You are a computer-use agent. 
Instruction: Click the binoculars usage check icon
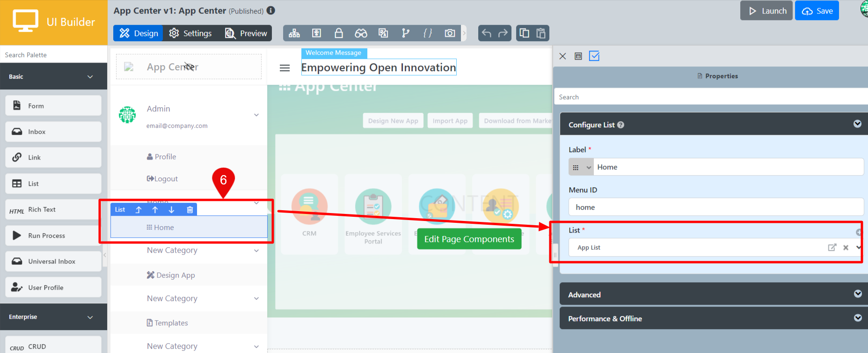[x=361, y=33]
